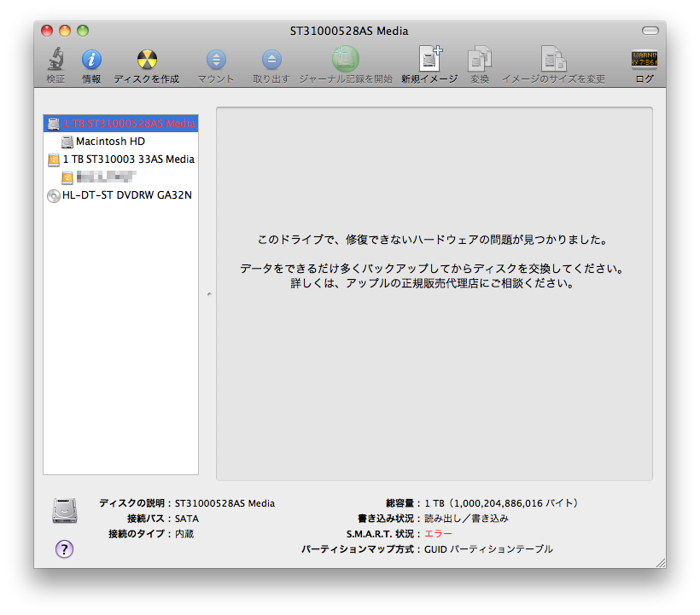Viewport: 700px width, 615px height.
Task: Click the 接続のタイプ value 内蔵
Action: 184,534
